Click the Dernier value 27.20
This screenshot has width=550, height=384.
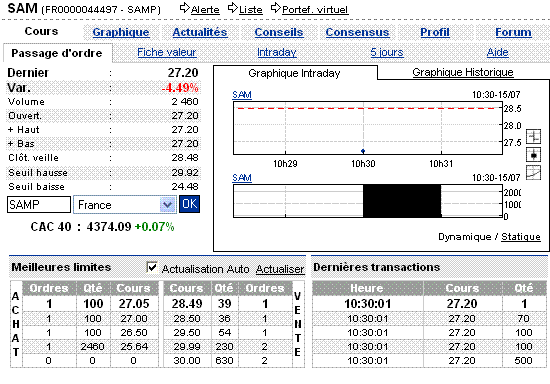tap(183, 73)
